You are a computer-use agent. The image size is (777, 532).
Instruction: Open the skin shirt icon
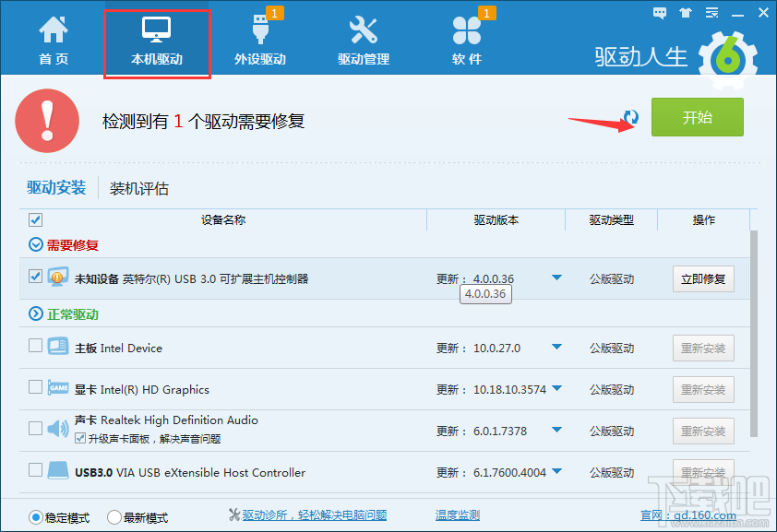(x=686, y=13)
